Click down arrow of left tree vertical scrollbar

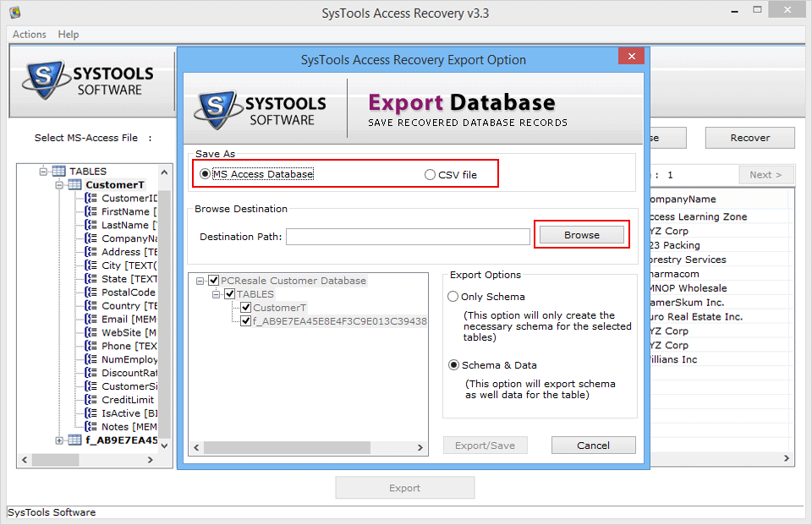(x=164, y=446)
